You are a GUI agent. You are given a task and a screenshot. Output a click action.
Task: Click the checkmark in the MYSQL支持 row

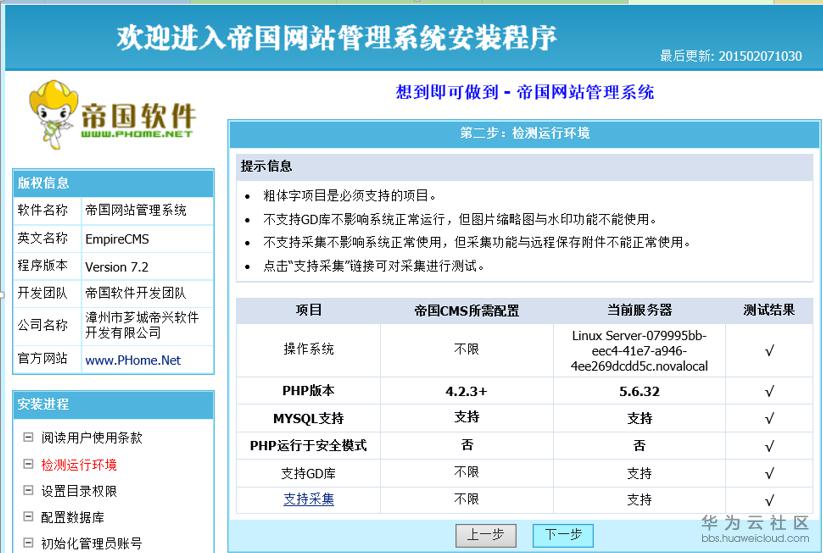769,419
